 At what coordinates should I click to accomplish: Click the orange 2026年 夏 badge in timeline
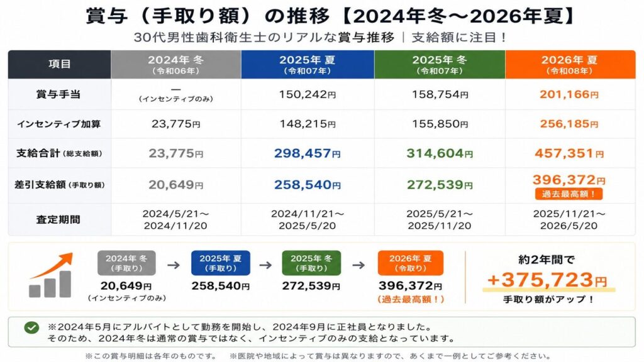coord(411,263)
